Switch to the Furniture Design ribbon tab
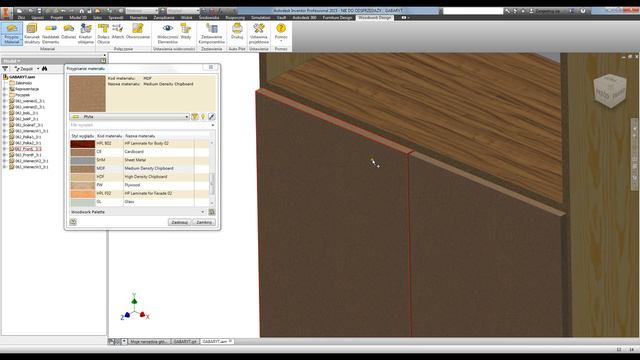640x360 pixels. pos(337,18)
